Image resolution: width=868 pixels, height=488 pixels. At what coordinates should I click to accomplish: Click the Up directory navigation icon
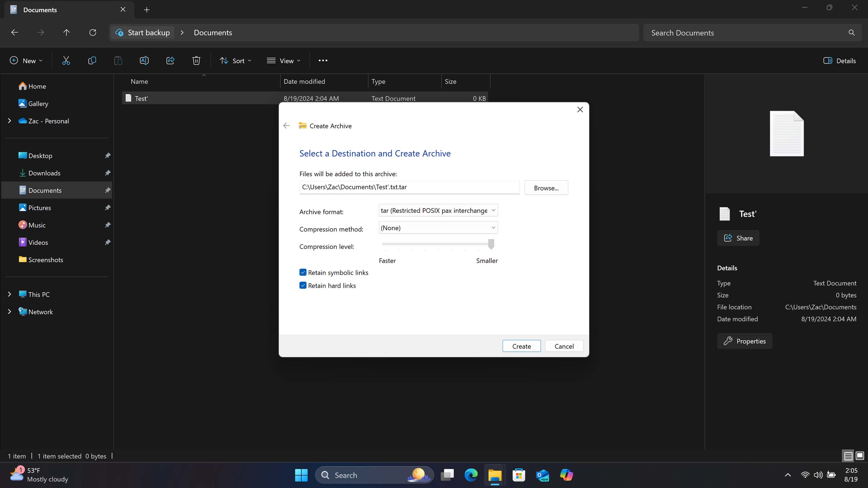(66, 32)
